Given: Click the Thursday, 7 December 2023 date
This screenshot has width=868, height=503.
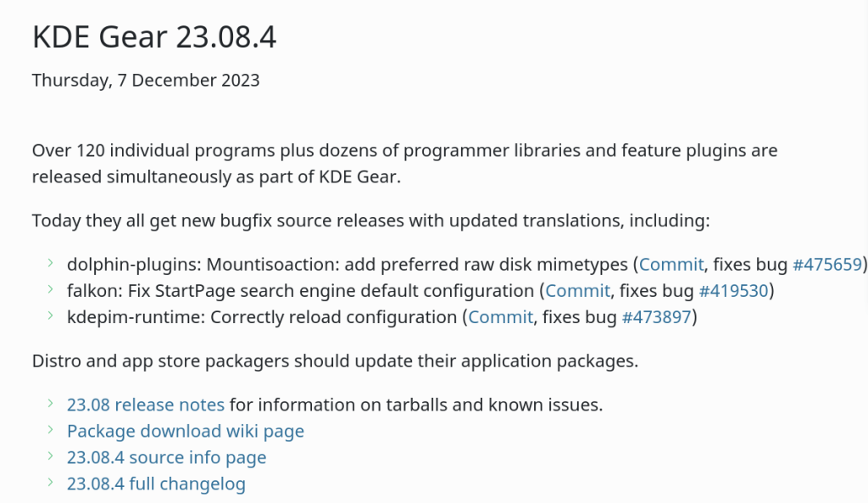Looking at the screenshot, I should click(x=146, y=81).
